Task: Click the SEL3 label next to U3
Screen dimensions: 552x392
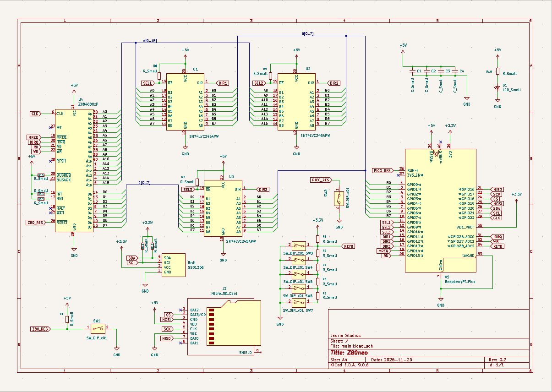Action: 187,189
